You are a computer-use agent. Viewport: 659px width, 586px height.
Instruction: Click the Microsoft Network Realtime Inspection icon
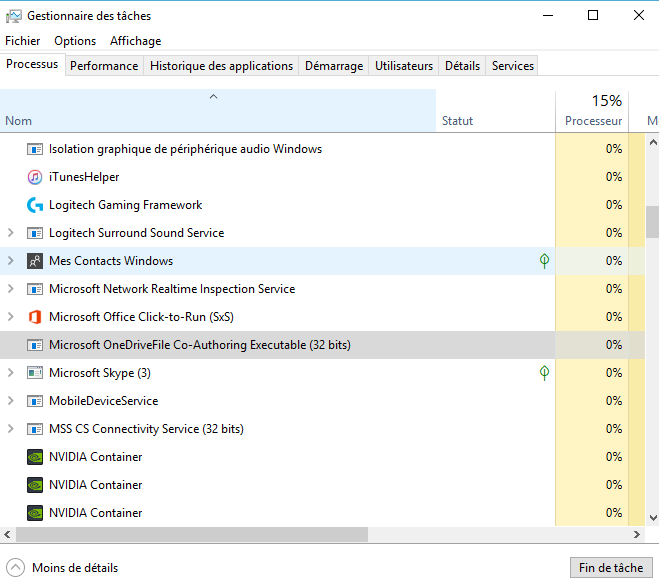tap(35, 289)
